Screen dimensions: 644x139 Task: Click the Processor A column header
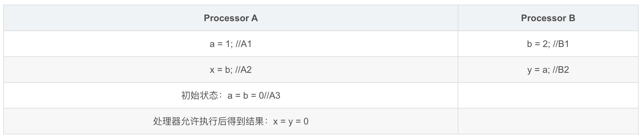[231, 18]
